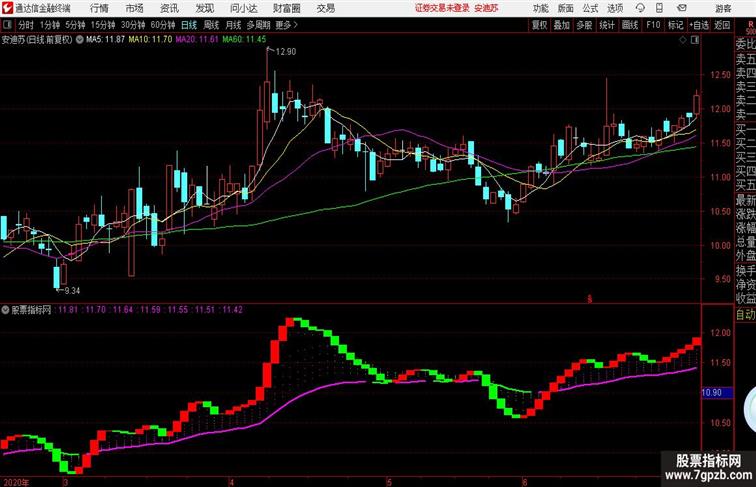Add stock via +自选 button
The height and width of the screenshot is (487, 756).
point(699,25)
